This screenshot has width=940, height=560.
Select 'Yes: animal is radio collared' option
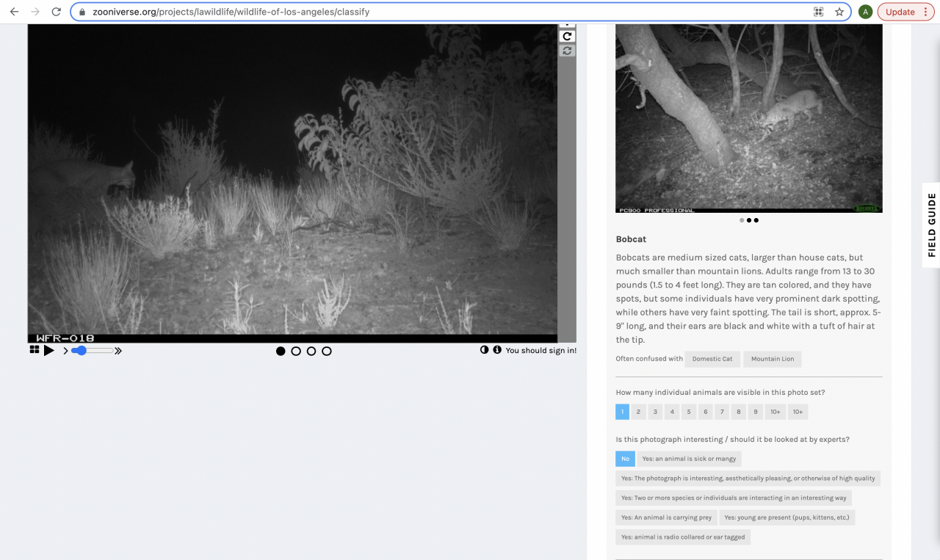pyautogui.click(x=683, y=537)
